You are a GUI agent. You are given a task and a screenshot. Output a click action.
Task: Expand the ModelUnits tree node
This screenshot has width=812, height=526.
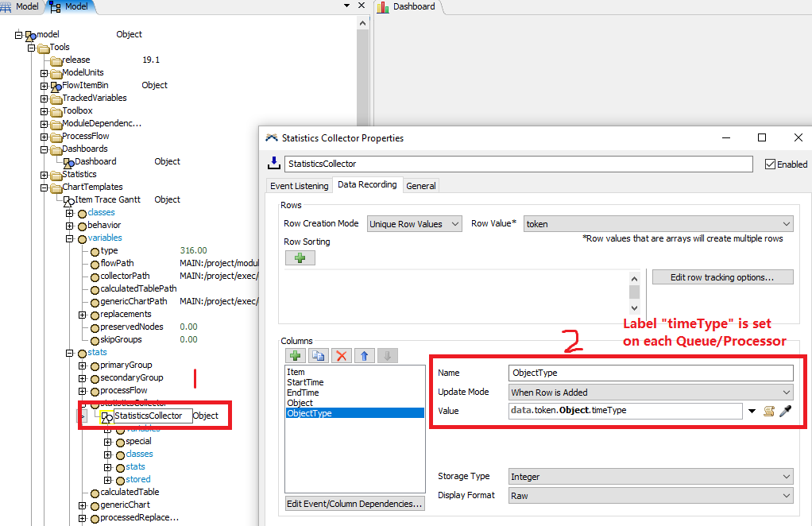click(x=44, y=73)
